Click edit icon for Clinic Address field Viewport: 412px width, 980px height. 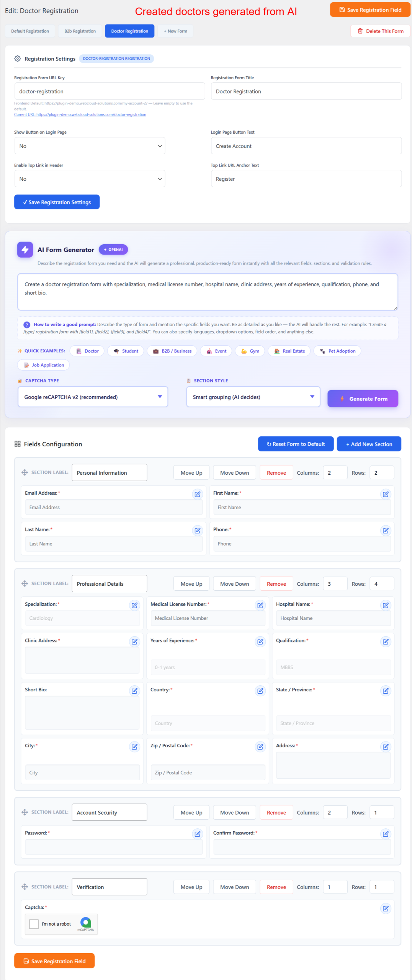point(134,642)
